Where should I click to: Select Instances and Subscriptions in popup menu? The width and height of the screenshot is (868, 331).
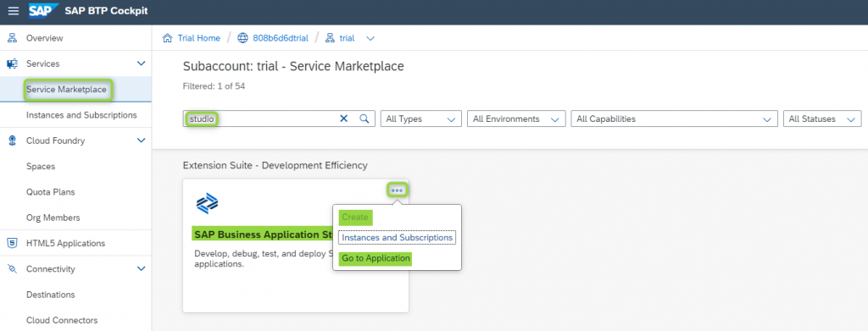pos(397,238)
